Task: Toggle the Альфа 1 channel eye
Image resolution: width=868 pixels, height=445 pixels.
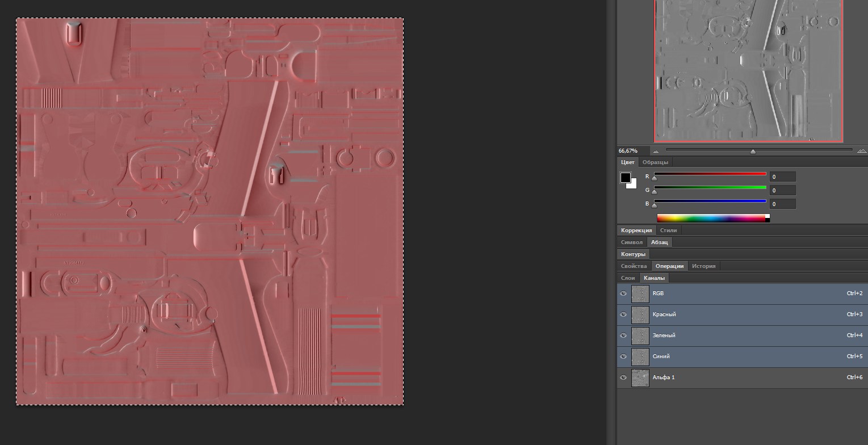Action: click(623, 377)
